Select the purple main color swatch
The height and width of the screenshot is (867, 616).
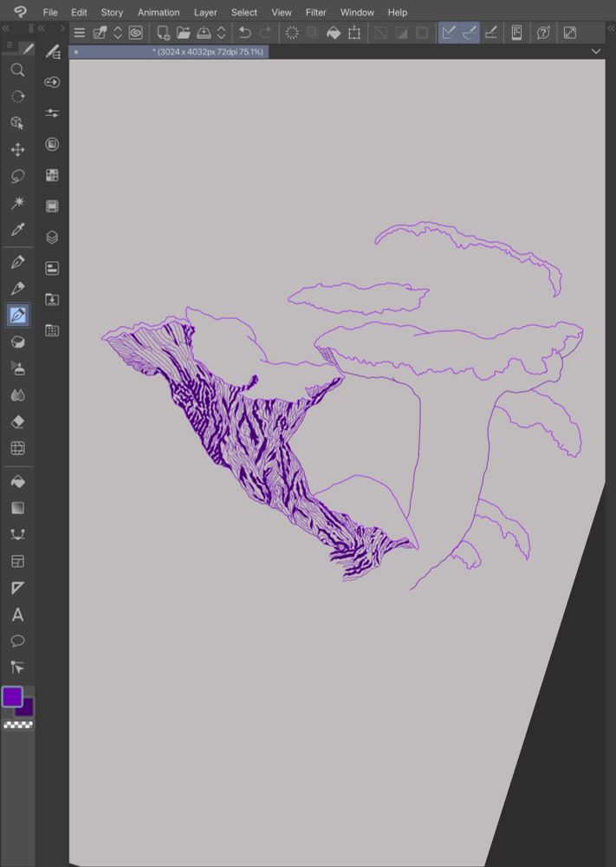pyautogui.click(x=12, y=697)
